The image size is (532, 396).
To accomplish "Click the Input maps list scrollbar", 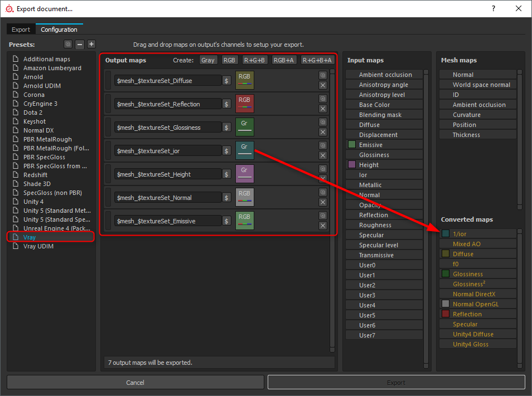I will coord(426,219).
